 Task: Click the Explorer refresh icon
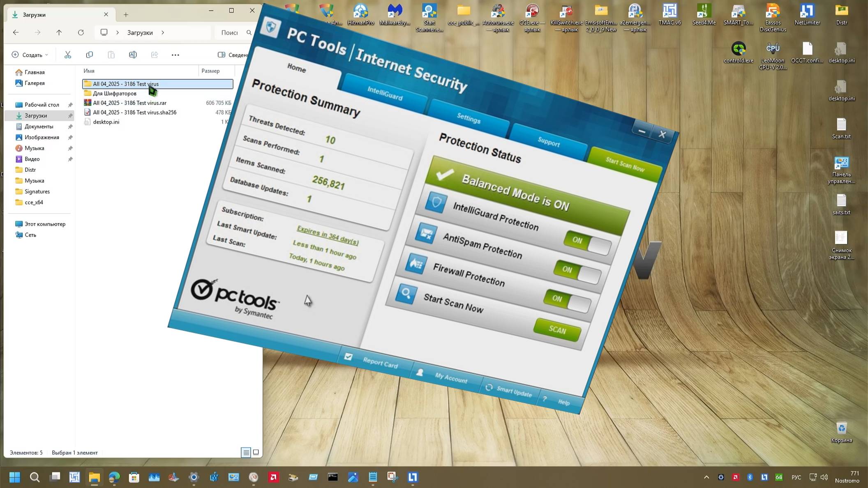(x=81, y=32)
